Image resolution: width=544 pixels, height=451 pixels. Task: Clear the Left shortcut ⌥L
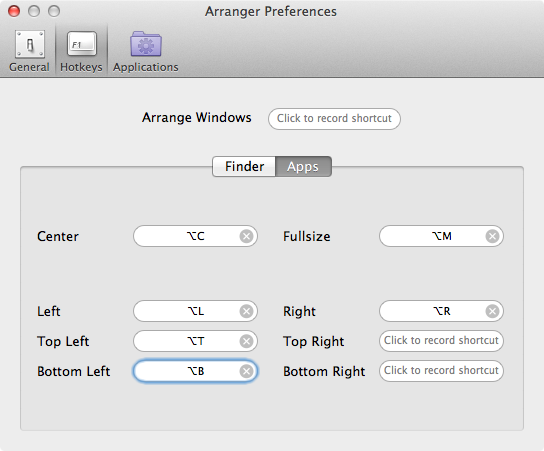(246, 311)
